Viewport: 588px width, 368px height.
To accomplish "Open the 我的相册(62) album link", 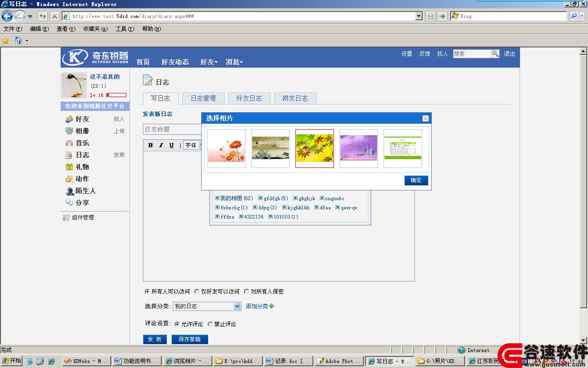I will click(237, 198).
